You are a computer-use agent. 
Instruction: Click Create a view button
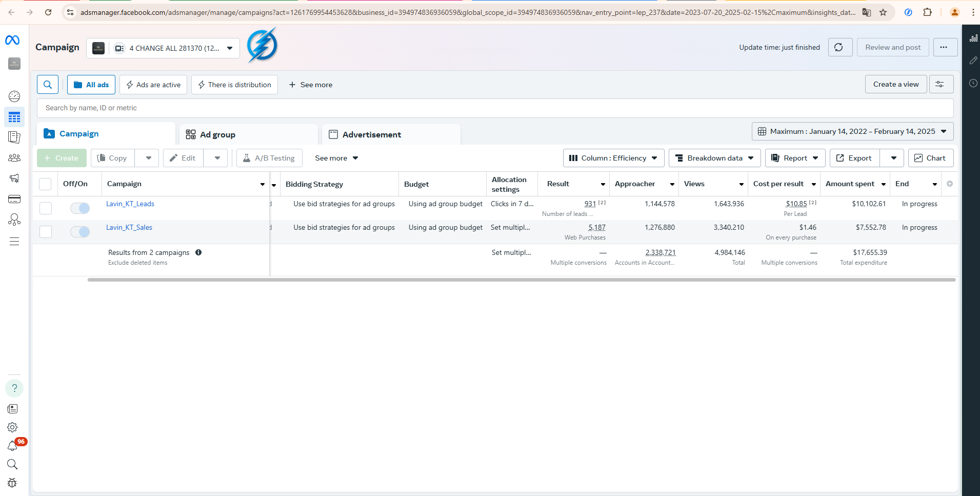click(896, 84)
